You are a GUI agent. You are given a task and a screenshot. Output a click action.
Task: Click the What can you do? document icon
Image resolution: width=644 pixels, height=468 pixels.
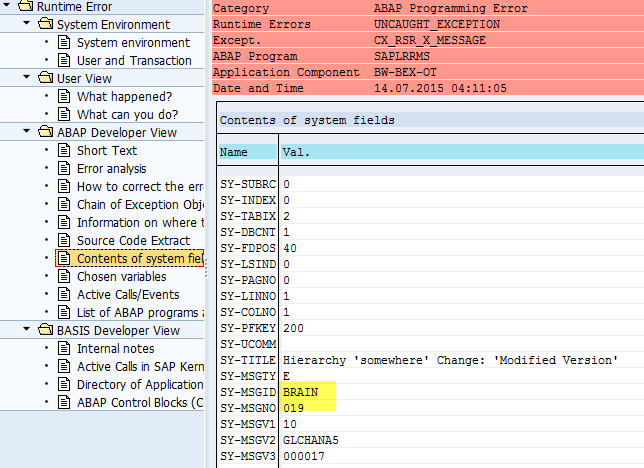coord(64,114)
